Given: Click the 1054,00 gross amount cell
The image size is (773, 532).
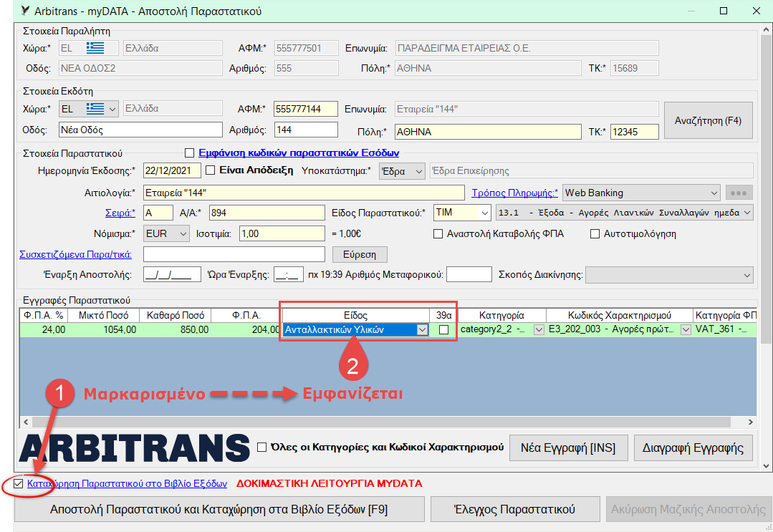Looking at the screenshot, I should click(x=104, y=329).
